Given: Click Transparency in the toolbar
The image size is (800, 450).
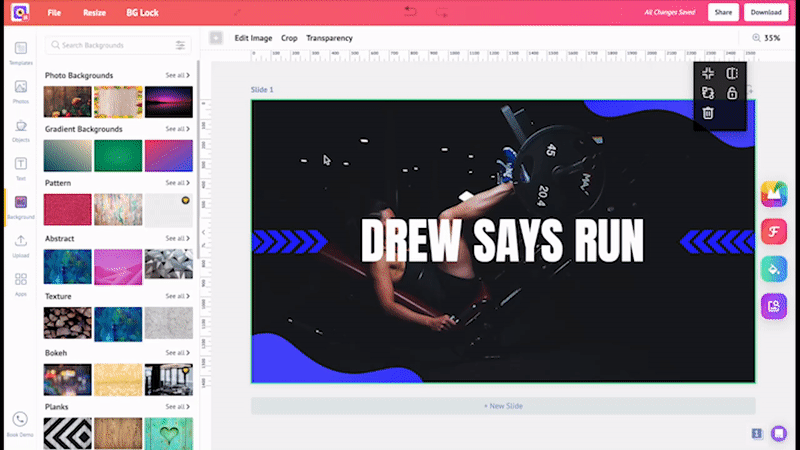Looking at the screenshot, I should click(329, 38).
